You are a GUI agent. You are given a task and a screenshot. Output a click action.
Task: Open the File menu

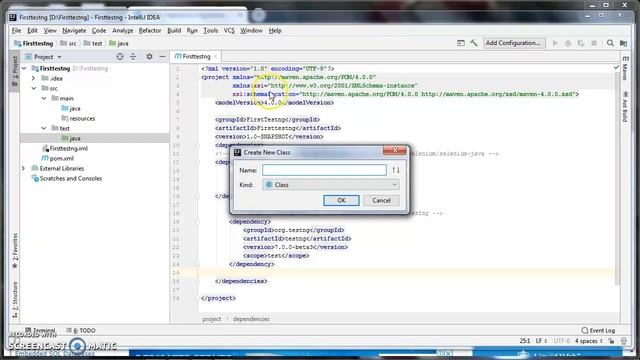[16, 31]
